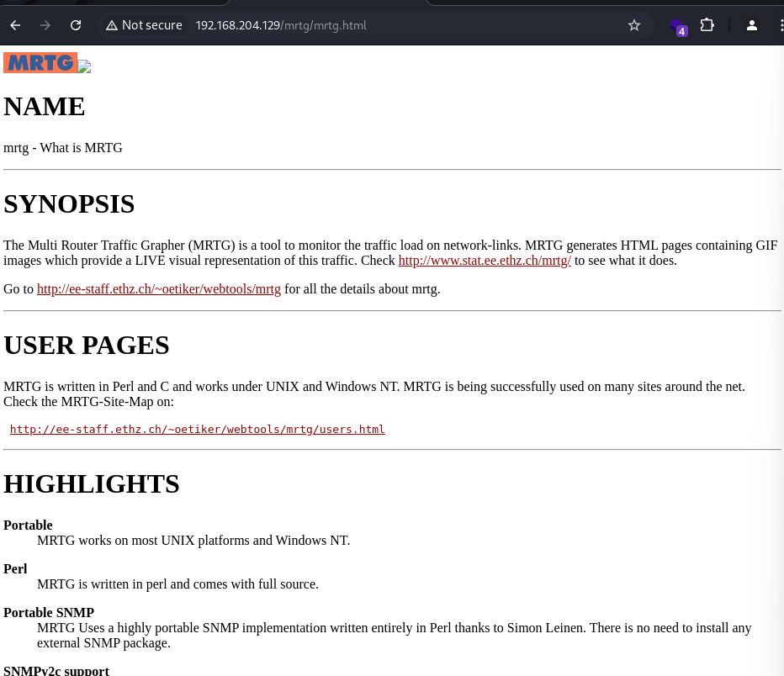Click the 'SNMPv2c support' term

tap(56, 670)
